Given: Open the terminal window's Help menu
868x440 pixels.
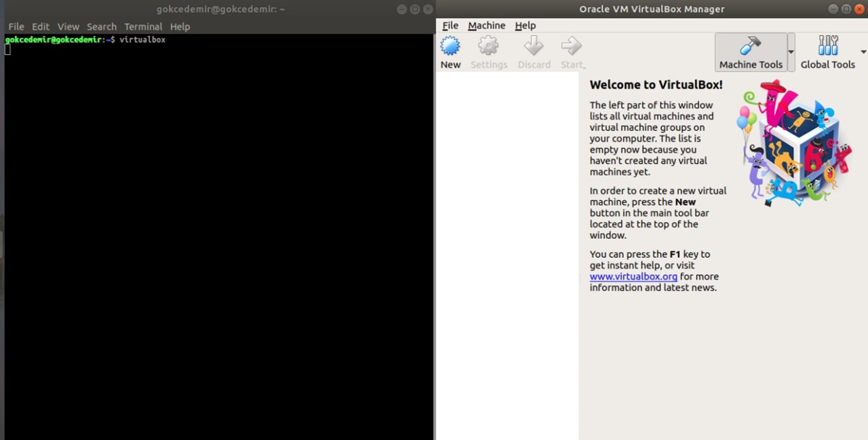Looking at the screenshot, I should pos(180,27).
